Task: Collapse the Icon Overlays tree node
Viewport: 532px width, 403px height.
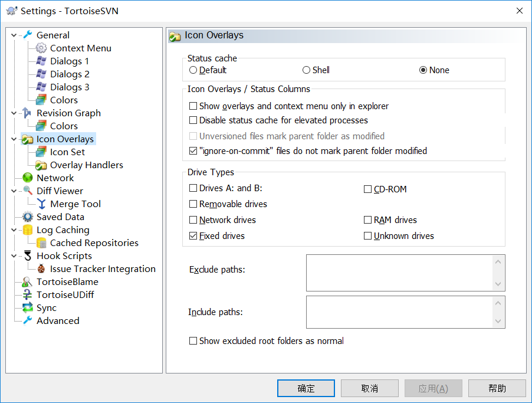Action: 14,139
